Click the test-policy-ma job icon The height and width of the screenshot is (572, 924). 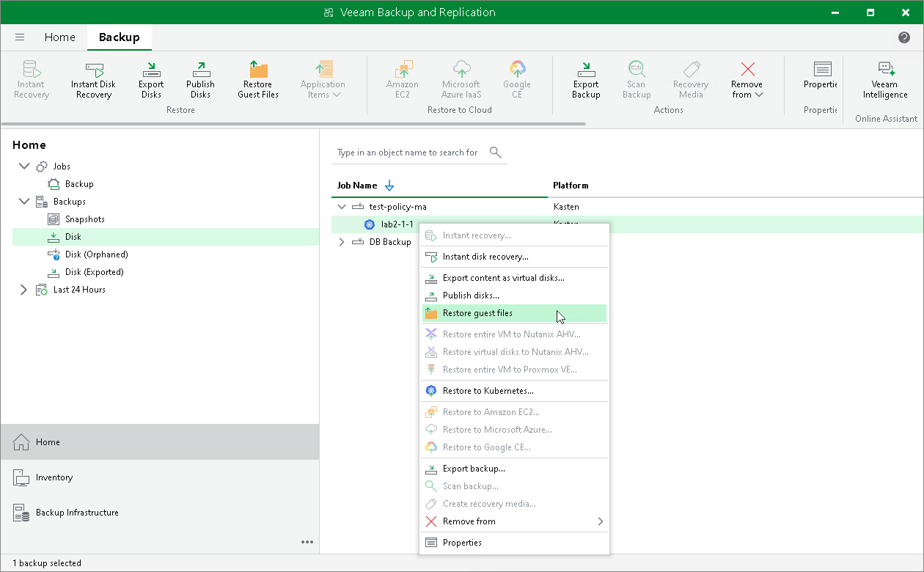point(358,207)
